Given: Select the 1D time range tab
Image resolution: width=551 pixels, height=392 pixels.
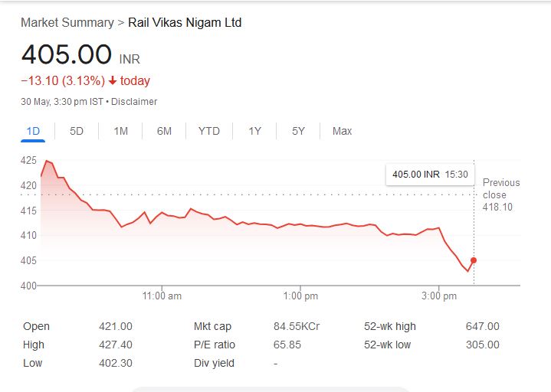Looking at the screenshot, I should 33,131.
